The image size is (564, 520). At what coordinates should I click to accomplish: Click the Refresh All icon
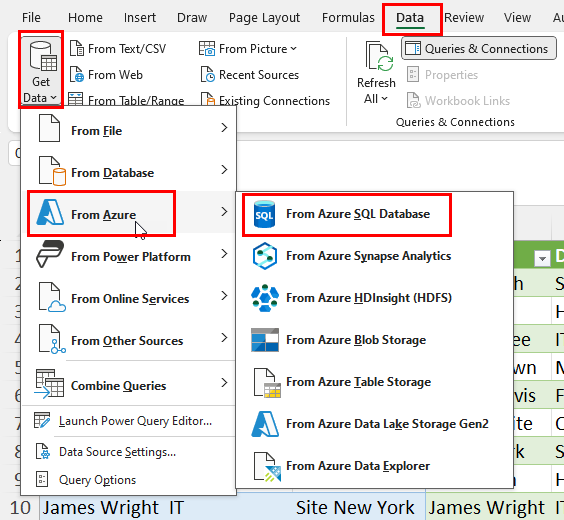point(379,56)
